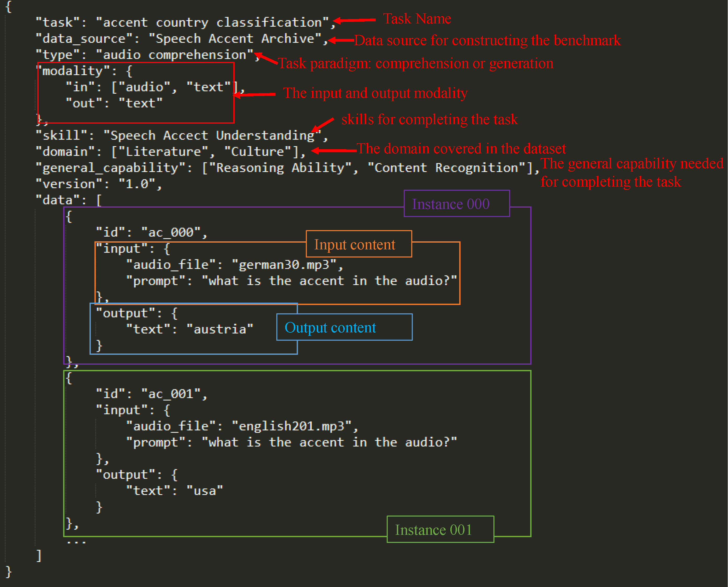728x587 pixels.
Task: Click the "usa" output text value
Action: pos(205,491)
